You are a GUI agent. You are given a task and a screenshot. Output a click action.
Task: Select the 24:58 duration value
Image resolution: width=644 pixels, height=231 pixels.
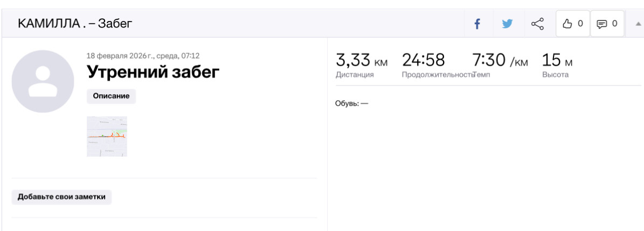(x=423, y=60)
